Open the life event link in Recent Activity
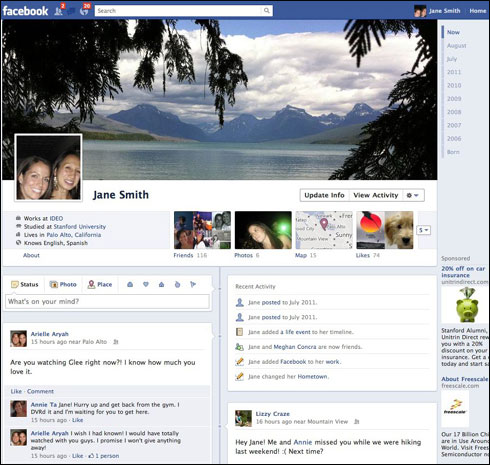Viewport: 490px width, 465px height. point(295,332)
